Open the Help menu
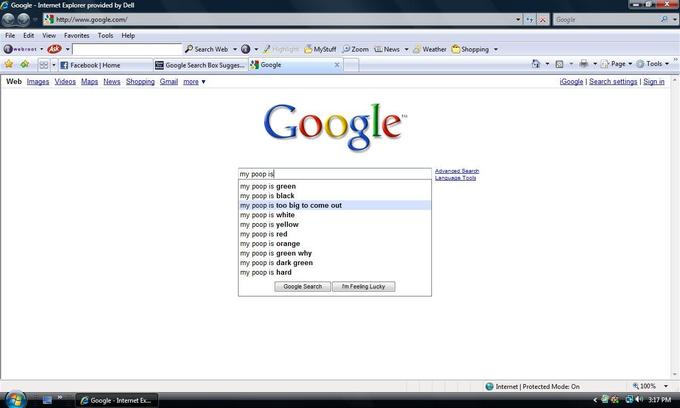 tap(128, 36)
